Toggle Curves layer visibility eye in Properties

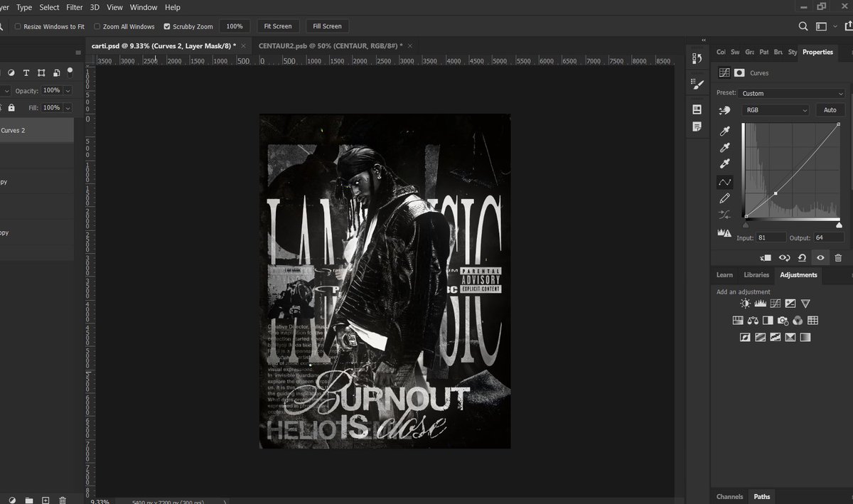820,258
